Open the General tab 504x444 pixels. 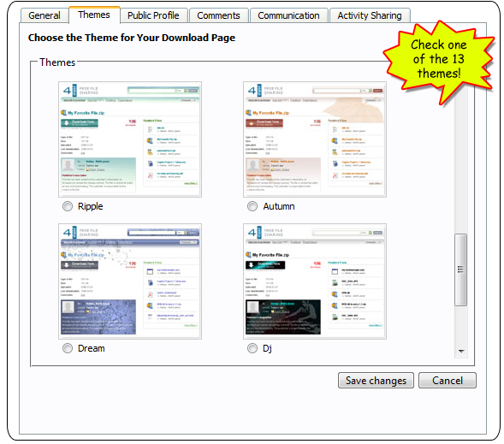(44, 15)
